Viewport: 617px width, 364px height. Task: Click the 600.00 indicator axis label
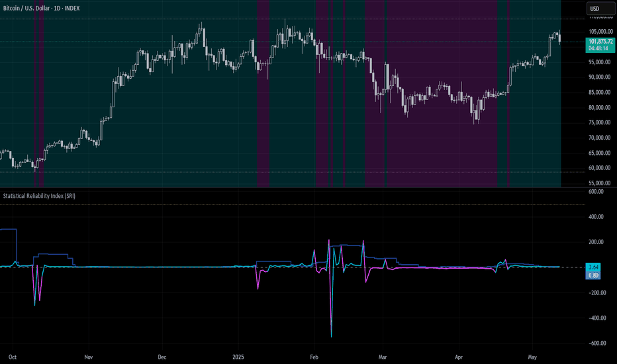[x=596, y=192]
